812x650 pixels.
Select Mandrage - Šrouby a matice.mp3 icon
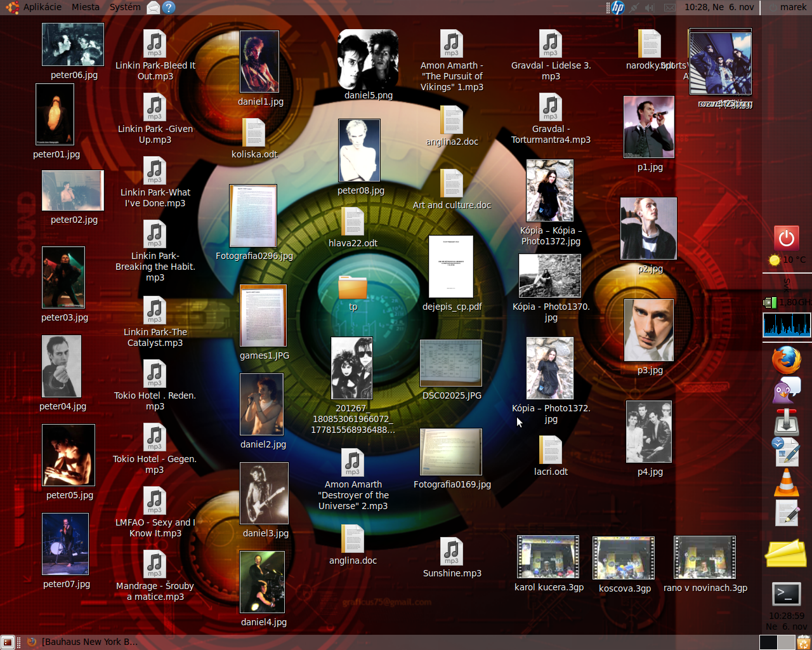pyautogui.click(x=155, y=564)
